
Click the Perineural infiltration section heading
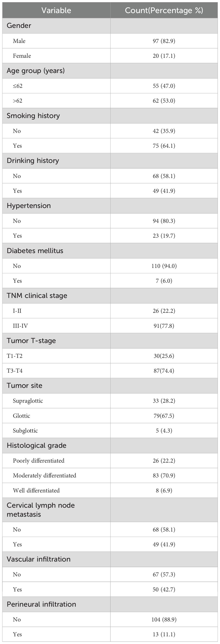41,604
